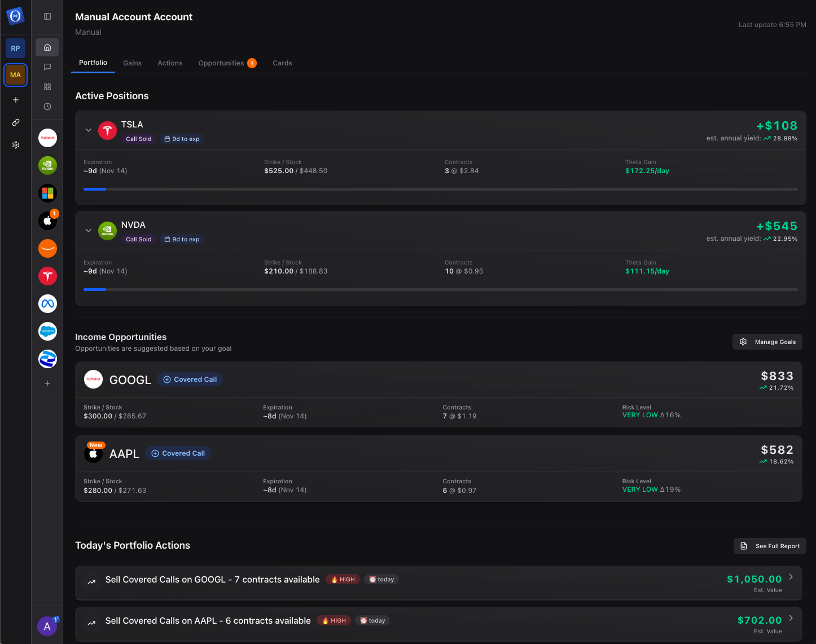
Task: Open the Opportunities tab
Action: (x=221, y=63)
